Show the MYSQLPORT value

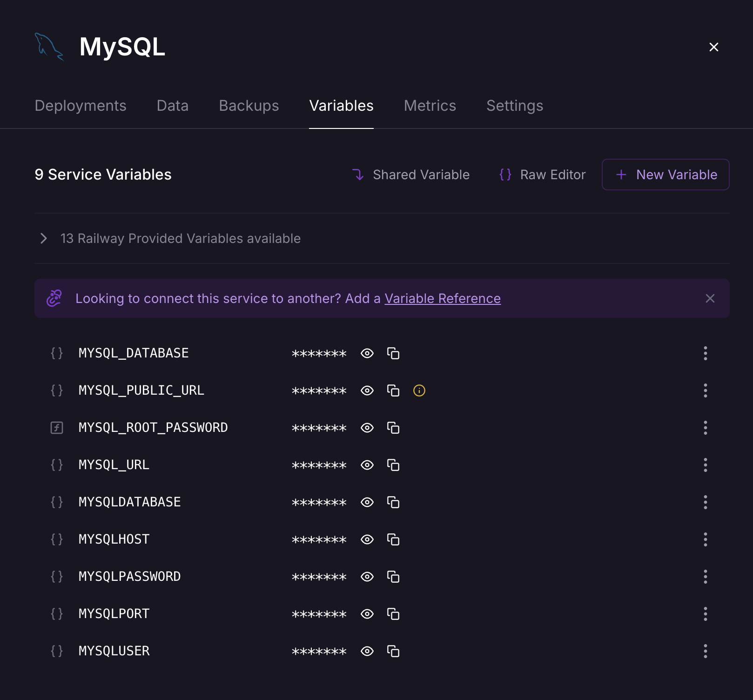[367, 614]
